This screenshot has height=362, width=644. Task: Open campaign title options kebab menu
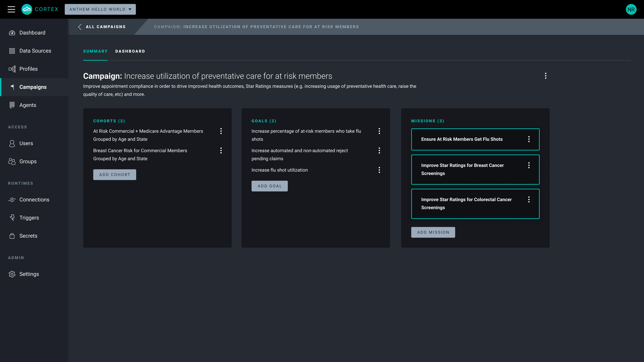(545, 76)
